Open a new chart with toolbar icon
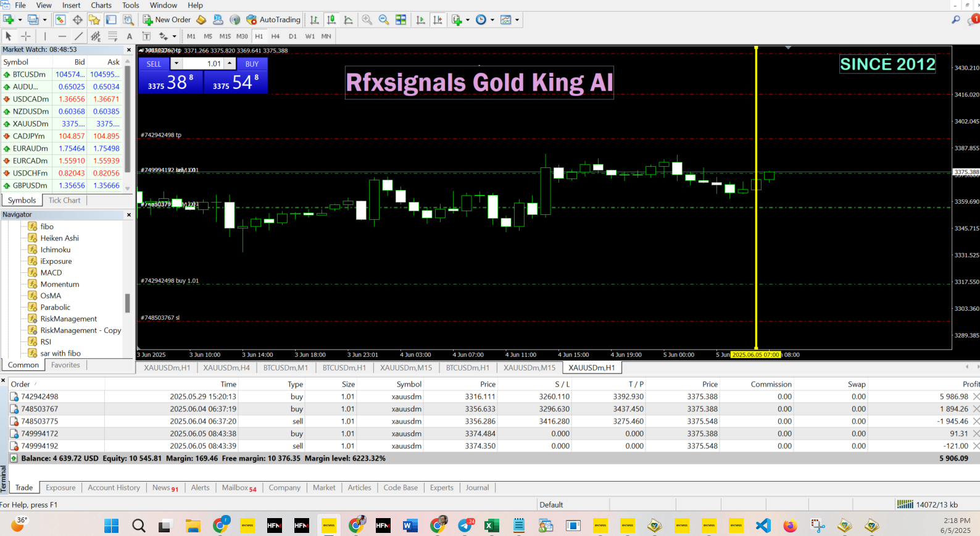The height and width of the screenshot is (536, 980). 9,20
